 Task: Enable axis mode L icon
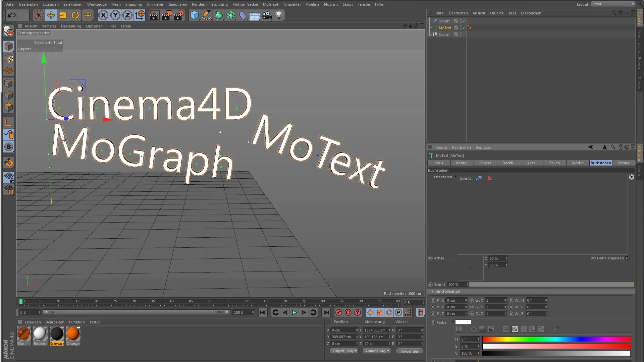[9, 123]
